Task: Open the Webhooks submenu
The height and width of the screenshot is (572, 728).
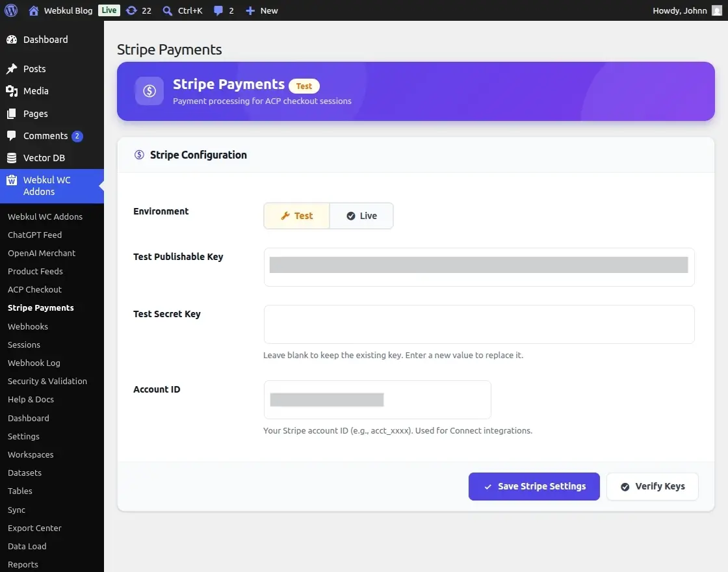Action: (x=28, y=326)
